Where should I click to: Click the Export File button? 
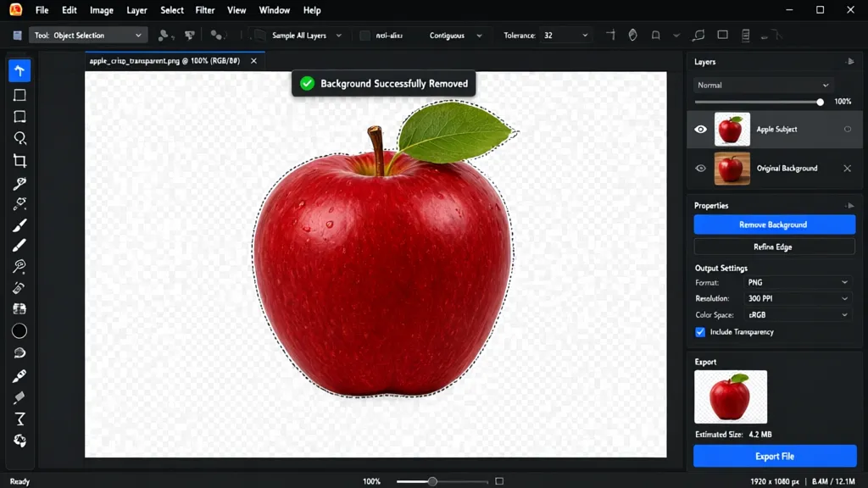pos(775,456)
